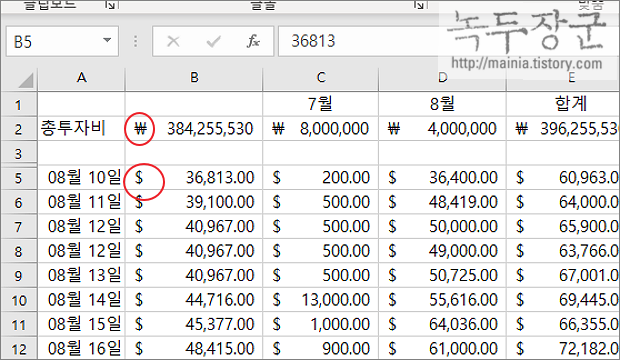Viewport: 620px width, 360px height.
Task: Select cell with 13,000.00
Action: coord(321,300)
